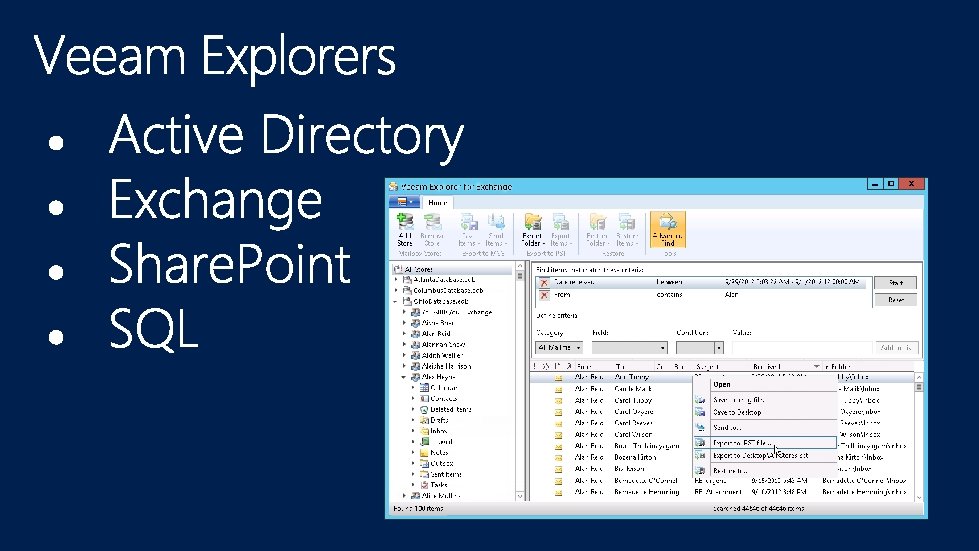This screenshot has height=551, width=979.
Task: Click the tree pane scroll-down arrow
Action: (519, 496)
